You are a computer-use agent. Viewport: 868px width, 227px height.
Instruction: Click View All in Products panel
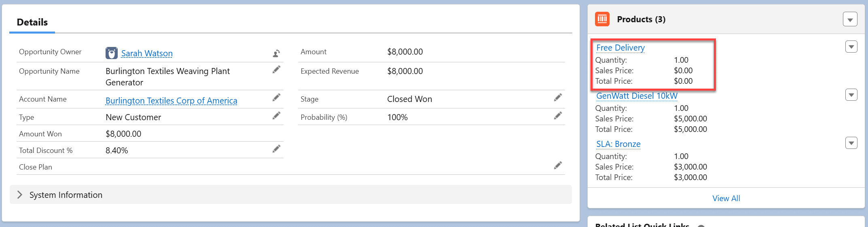(x=726, y=198)
